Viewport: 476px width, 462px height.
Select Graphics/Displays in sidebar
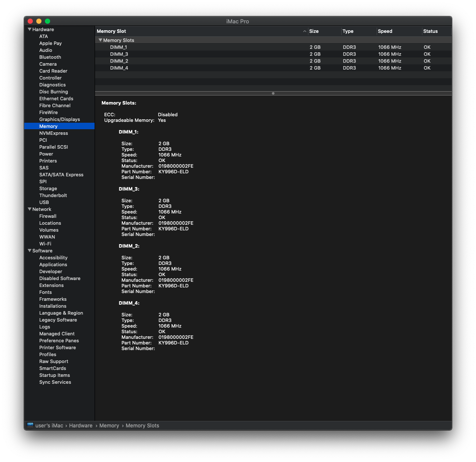click(60, 119)
